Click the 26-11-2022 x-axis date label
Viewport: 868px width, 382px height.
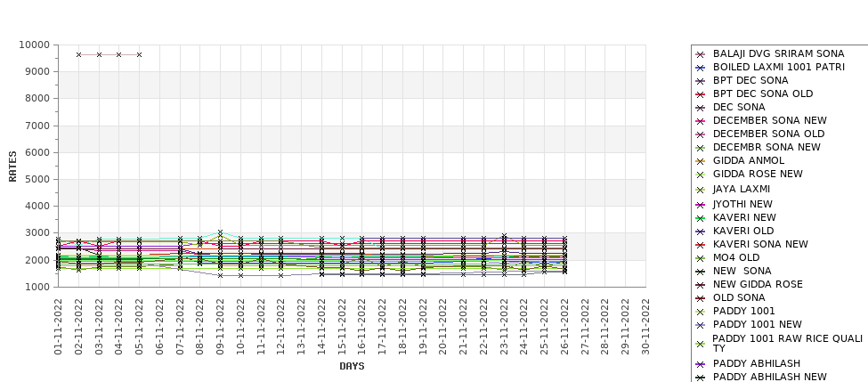pyautogui.click(x=564, y=327)
